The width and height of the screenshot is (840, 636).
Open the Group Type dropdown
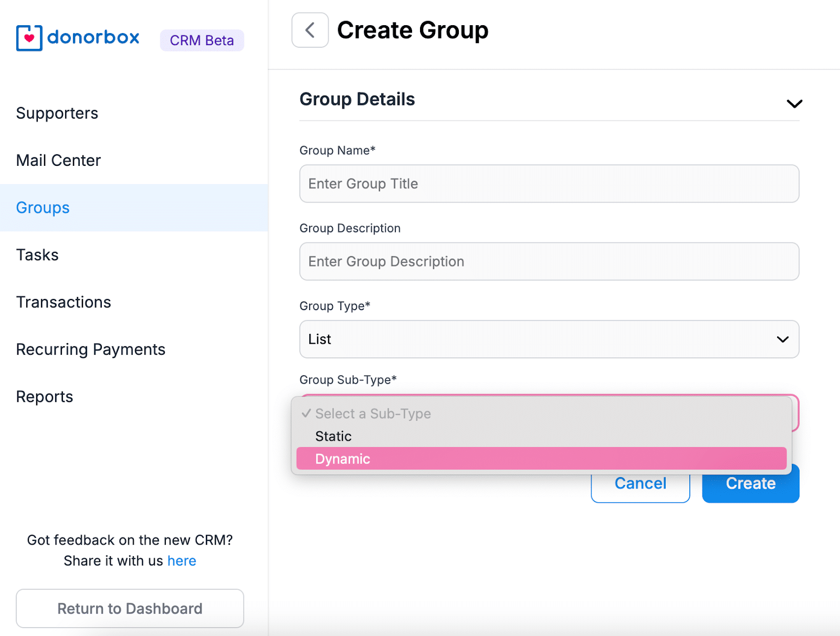coord(549,340)
